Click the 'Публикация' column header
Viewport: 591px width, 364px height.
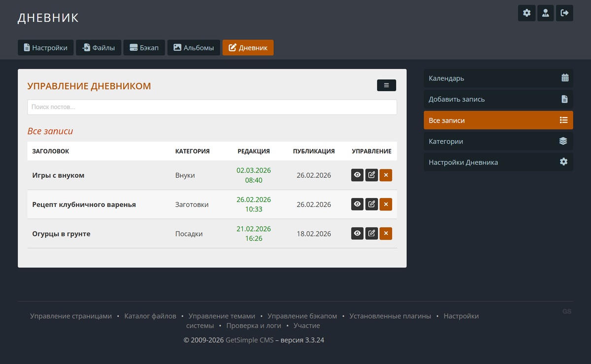[314, 151]
